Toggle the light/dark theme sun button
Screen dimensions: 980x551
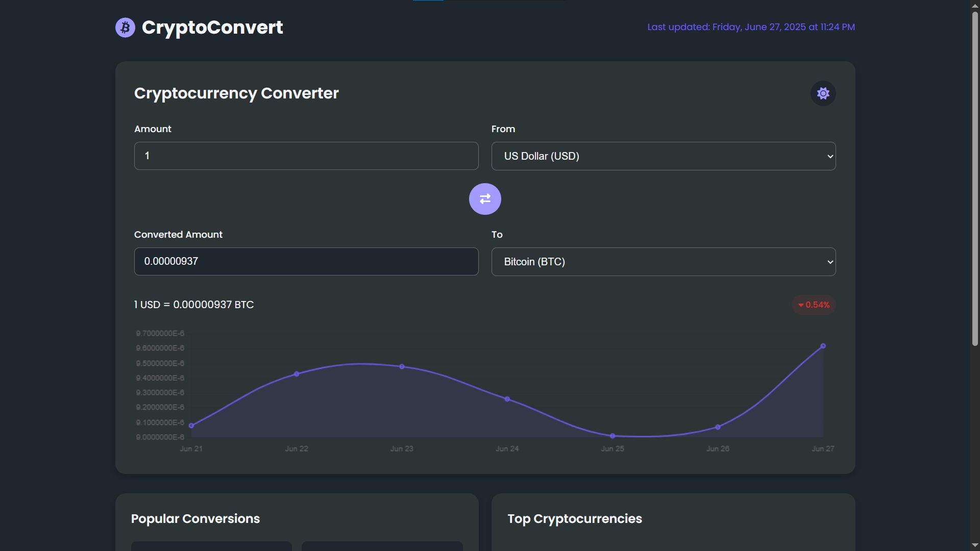click(823, 93)
